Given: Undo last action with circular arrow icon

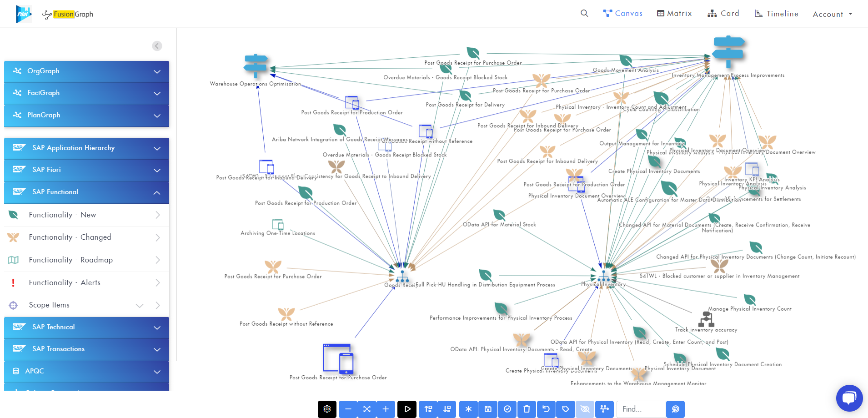Looking at the screenshot, I should coord(546,409).
